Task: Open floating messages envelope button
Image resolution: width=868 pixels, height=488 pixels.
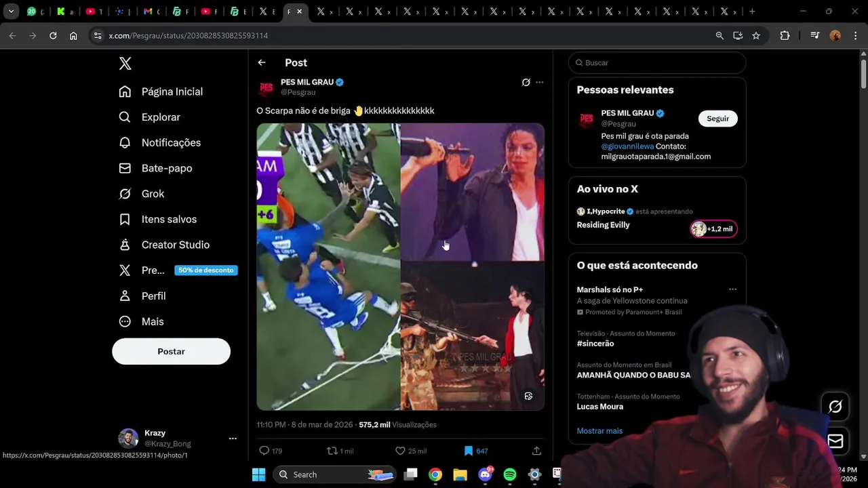Action: pyautogui.click(x=835, y=441)
